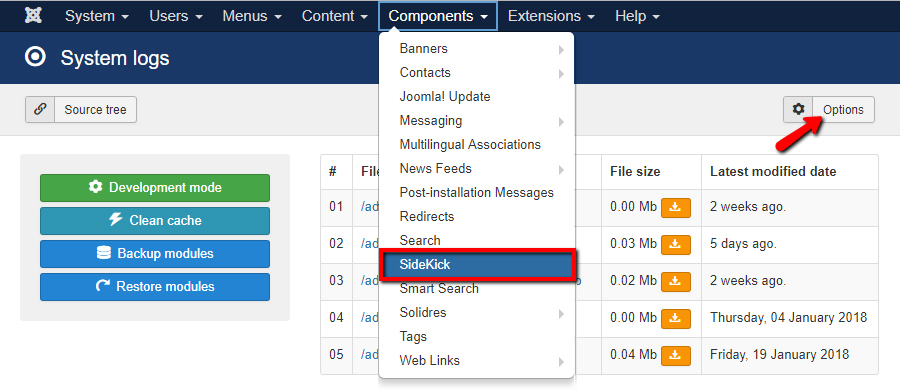
Task: Click Backup modules button
Action: point(155,254)
